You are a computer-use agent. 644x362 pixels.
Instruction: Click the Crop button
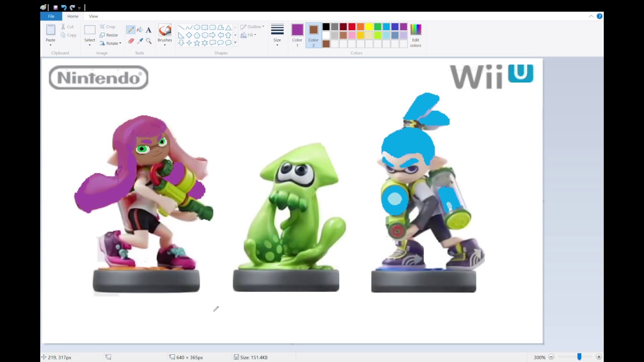(107, 27)
